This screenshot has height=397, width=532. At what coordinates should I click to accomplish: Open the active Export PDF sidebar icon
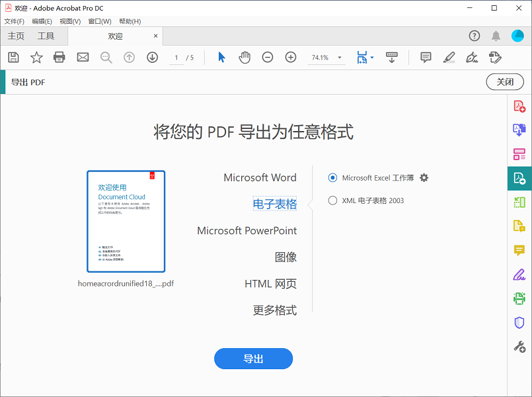[x=519, y=178]
